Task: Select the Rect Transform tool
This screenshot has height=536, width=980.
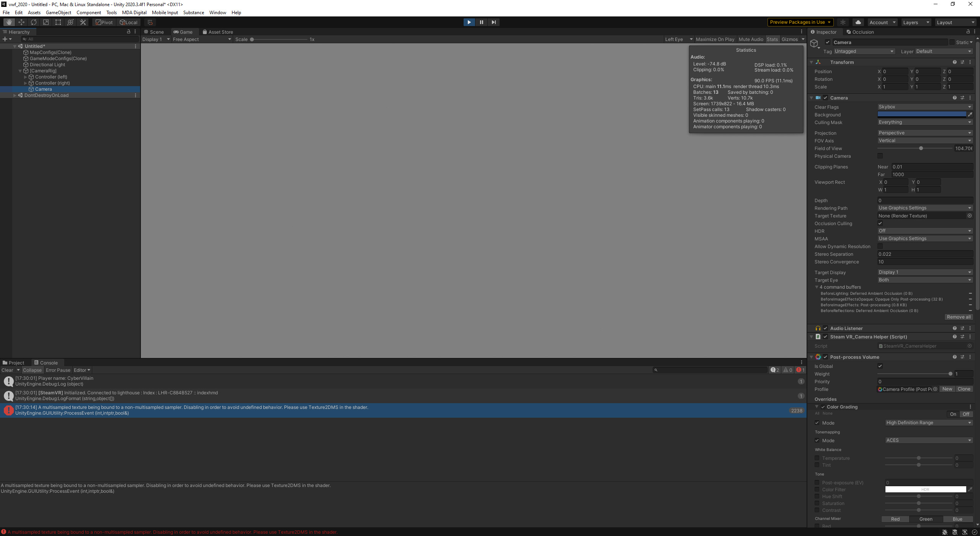Action: [58, 22]
